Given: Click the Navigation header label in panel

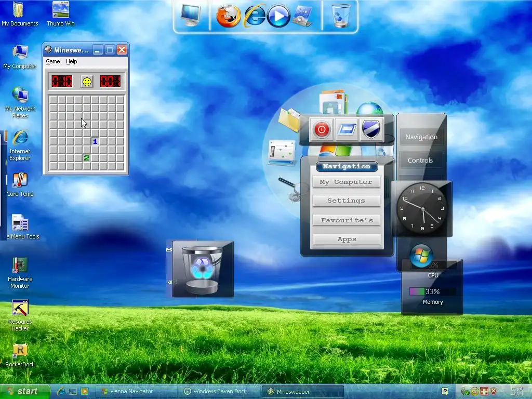Looking at the screenshot, I should (x=347, y=166).
